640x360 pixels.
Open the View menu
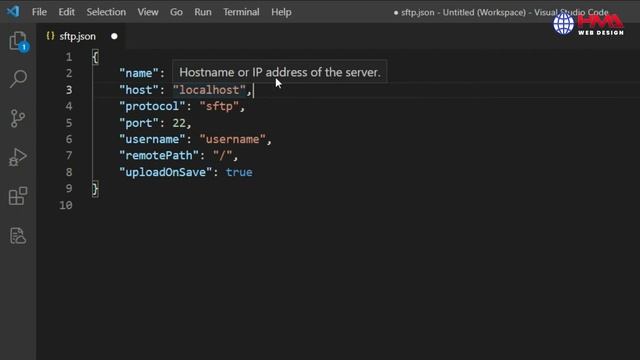tap(148, 12)
